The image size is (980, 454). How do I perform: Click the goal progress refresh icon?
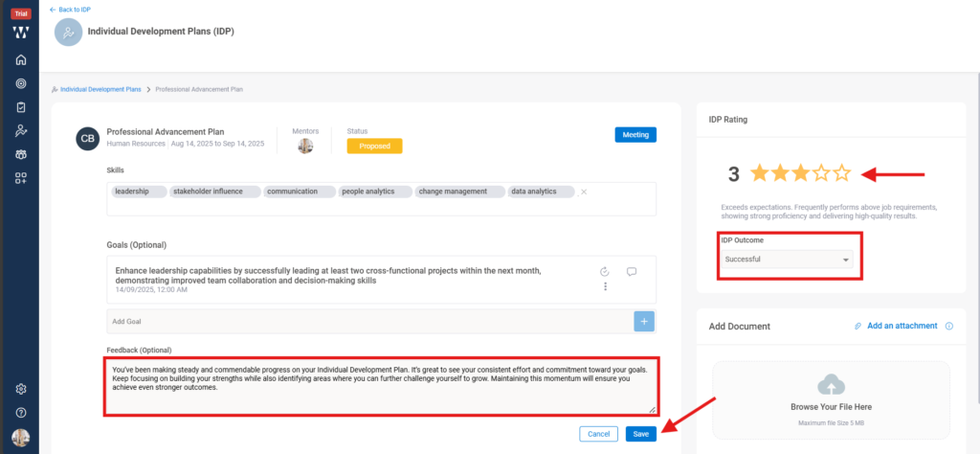605,271
